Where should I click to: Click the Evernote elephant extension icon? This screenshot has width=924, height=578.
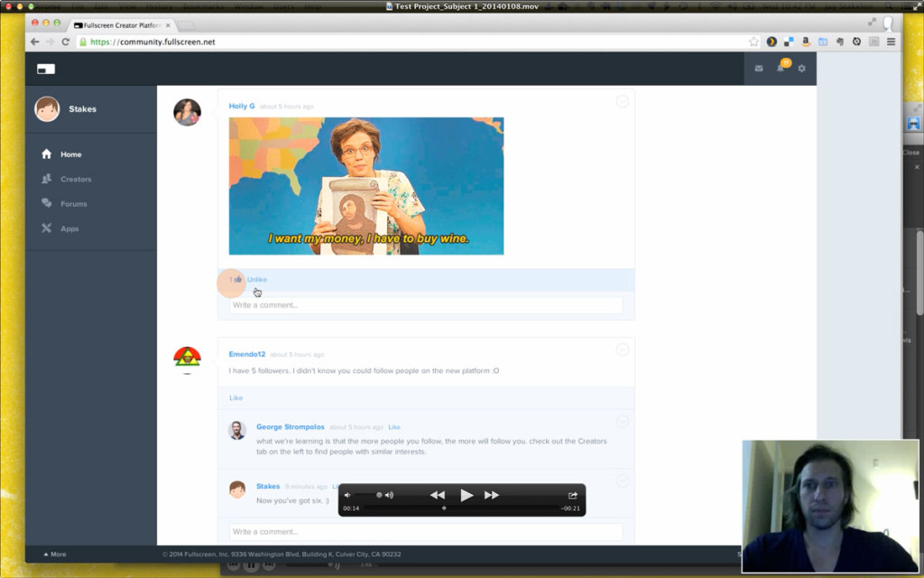(x=840, y=42)
